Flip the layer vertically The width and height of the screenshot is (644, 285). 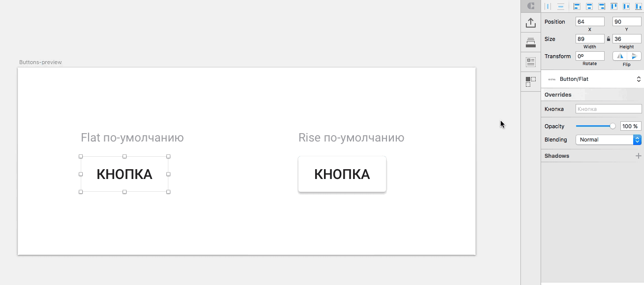pyautogui.click(x=634, y=56)
